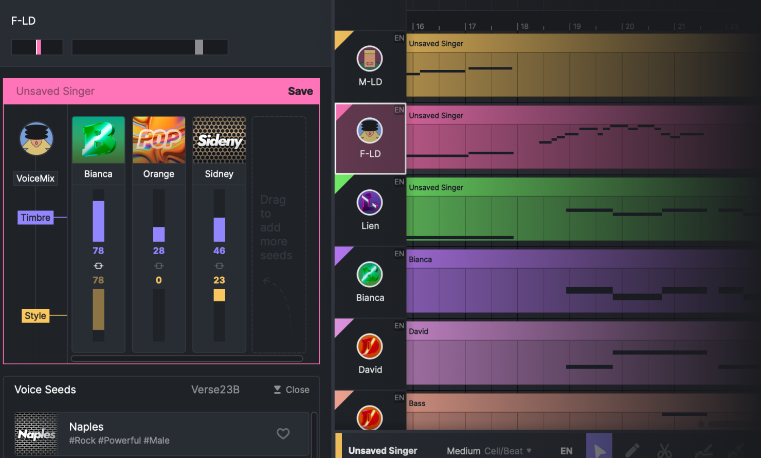Toggle timbre-style link for Sidney seed

[x=219, y=266]
